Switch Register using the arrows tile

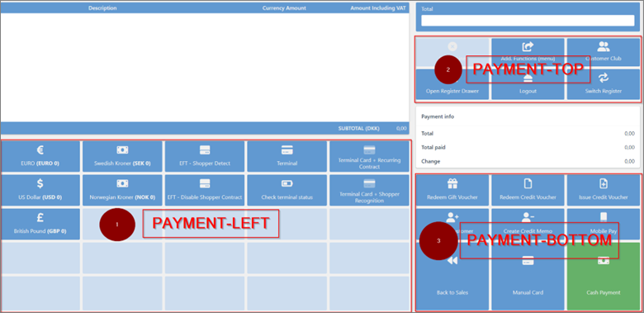(604, 84)
